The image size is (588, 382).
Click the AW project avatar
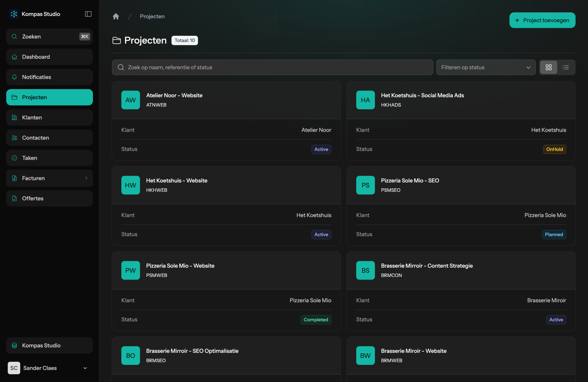tap(131, 100)
